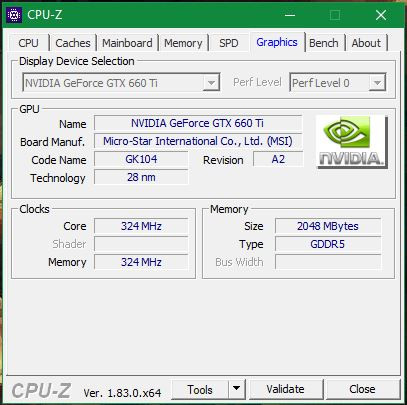This screenshot has height=405, width=407.
Task: Expand the Perf Level dropdown
Action: tap(338, 82)
